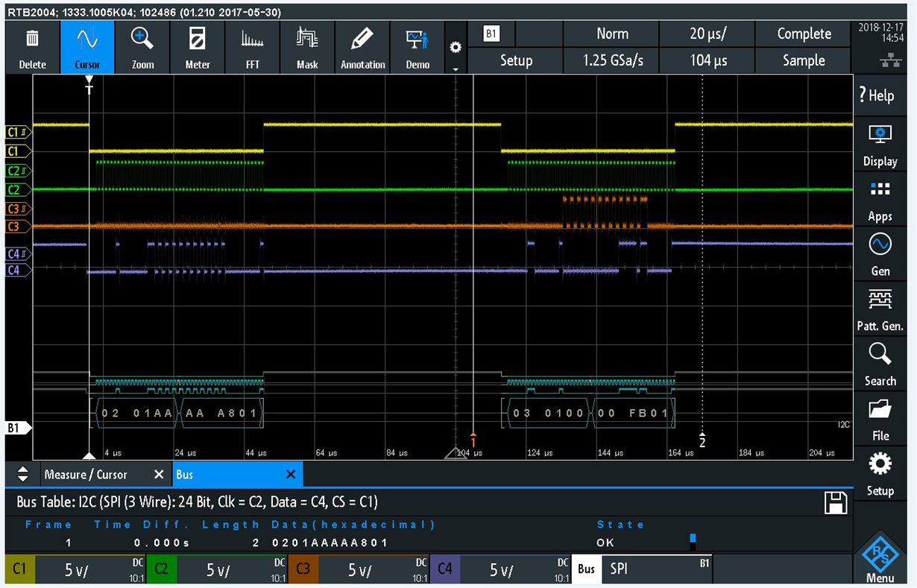This screenshot has width=917, height=588.
Task: Open the Patt. Gen. pattern generator
Action: coord(880,309)
